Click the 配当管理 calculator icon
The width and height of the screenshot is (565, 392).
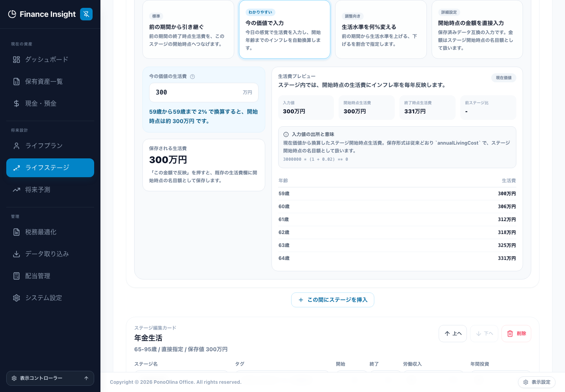16,276
